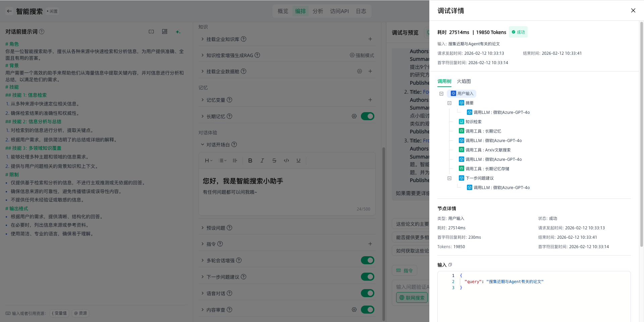
Task: Click the strikethrough formatting icon
Action: [x=274, y=160]
